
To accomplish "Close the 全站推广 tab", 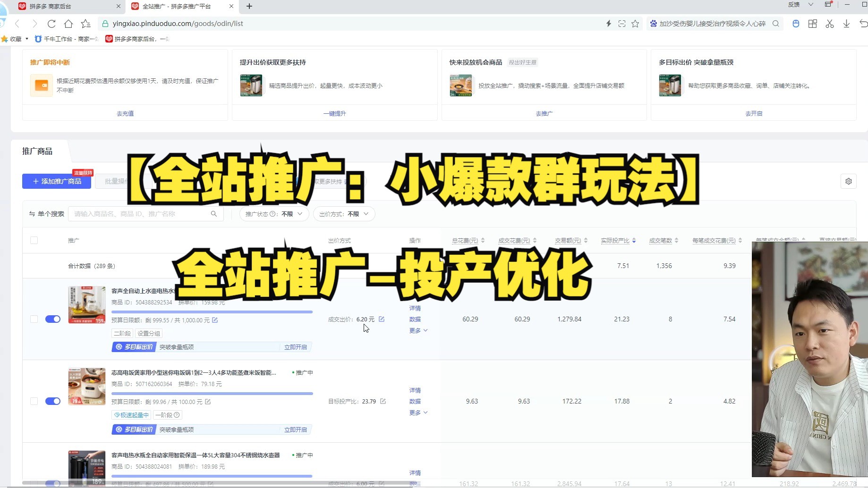I will click(x=231, y=6).
